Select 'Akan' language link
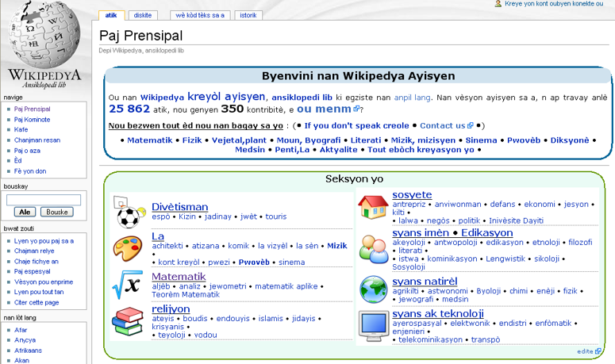Image resolution: width=615 pixels, height=364 pixels. [x=21, y=361]
